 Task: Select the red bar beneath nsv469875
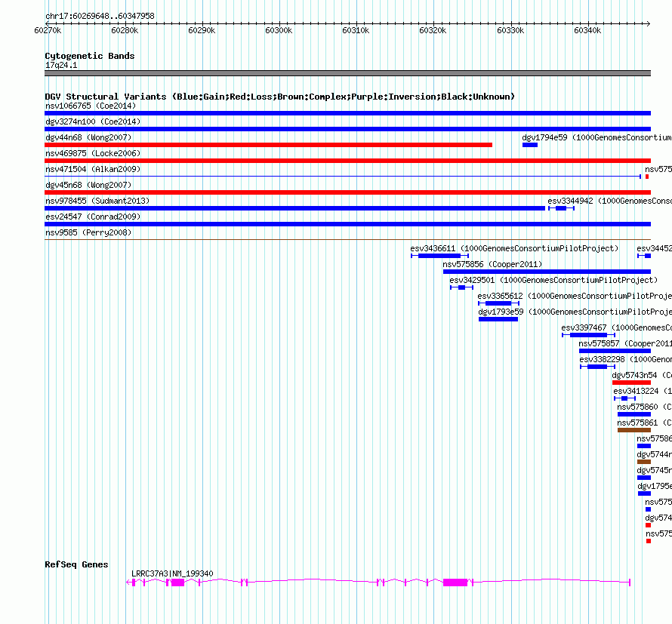(x=347, y=161)
